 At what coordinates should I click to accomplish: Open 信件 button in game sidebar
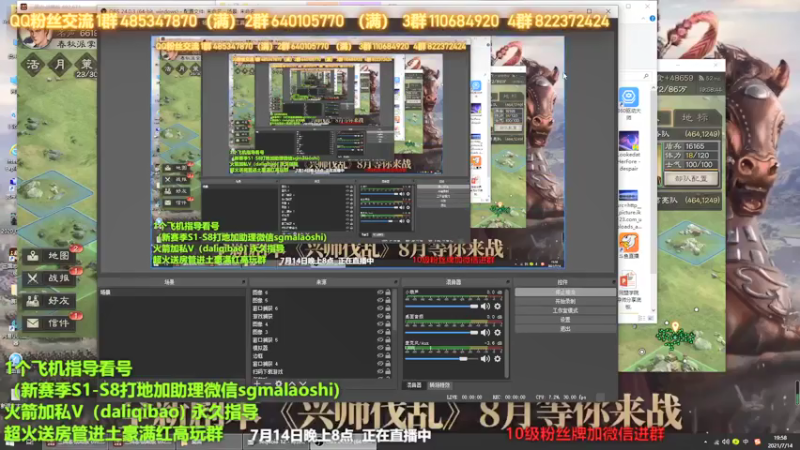coord(49,323)
